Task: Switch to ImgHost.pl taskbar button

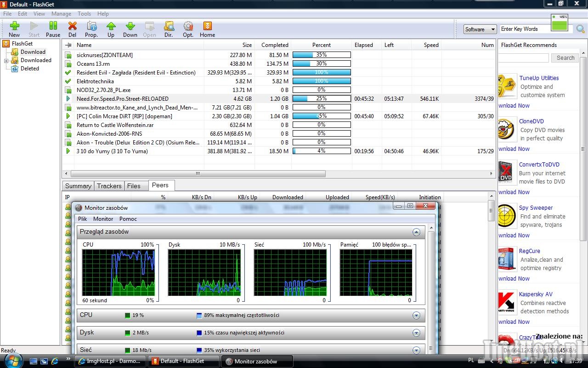Action: 110,361
